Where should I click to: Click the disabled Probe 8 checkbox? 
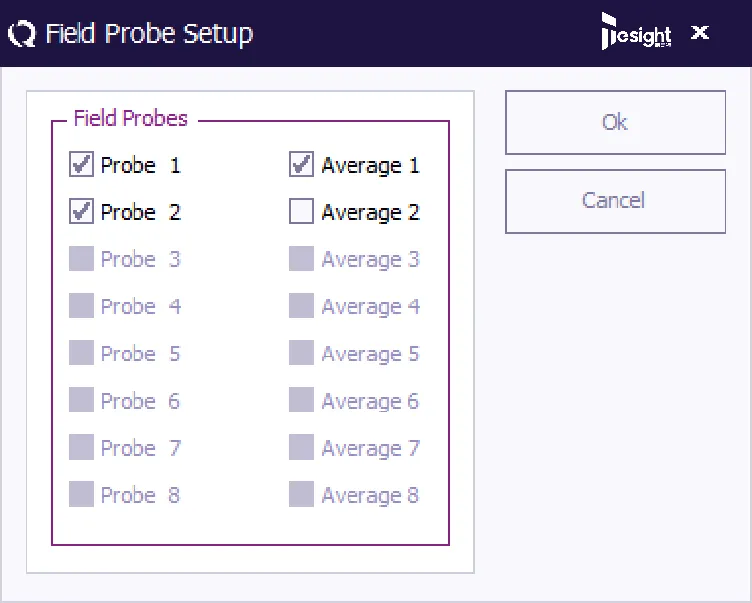(x=81, y=495)
